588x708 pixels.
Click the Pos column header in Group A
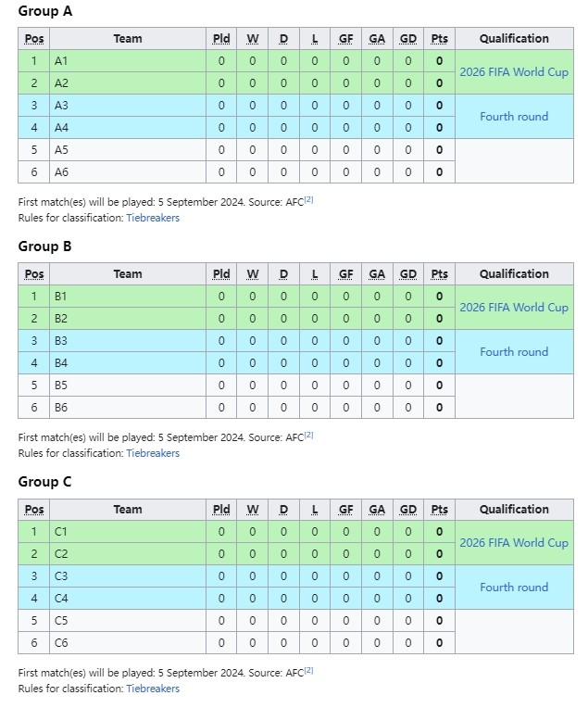click(34, 39)
